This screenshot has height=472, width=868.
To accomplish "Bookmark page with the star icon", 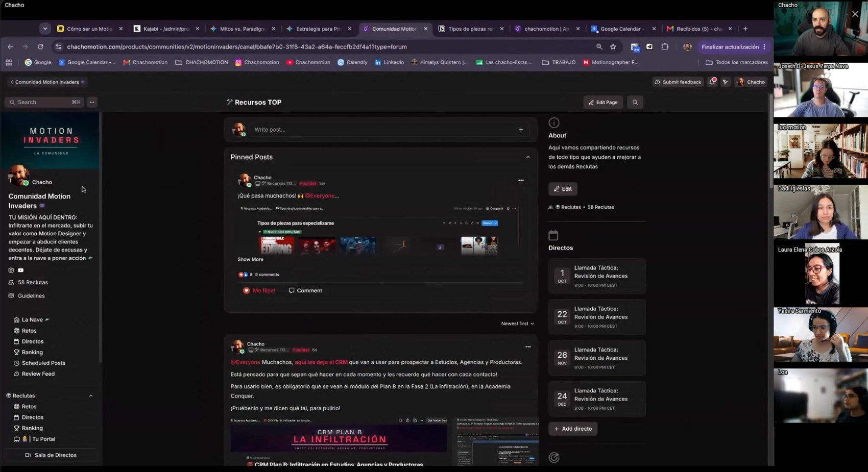I will coord(613,46).
